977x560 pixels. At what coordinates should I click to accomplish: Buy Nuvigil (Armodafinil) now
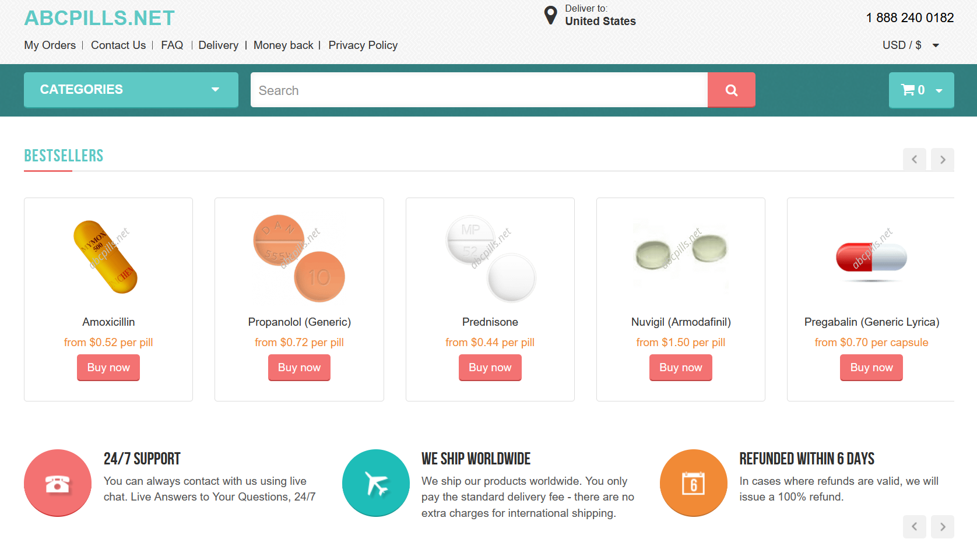coord(681,368)
